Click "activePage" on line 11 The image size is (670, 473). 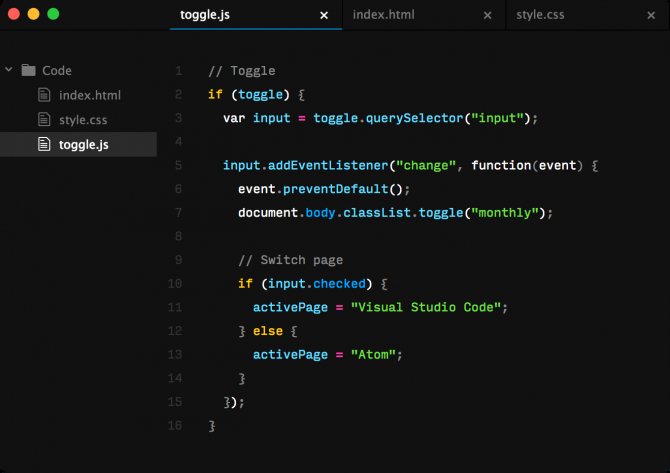(x=290, y=307)
